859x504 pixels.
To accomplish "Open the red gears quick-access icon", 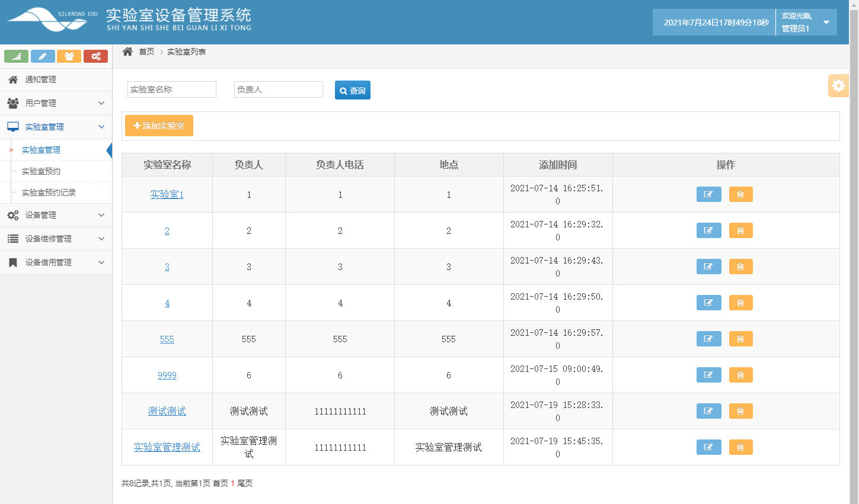I will pos(95,56).
